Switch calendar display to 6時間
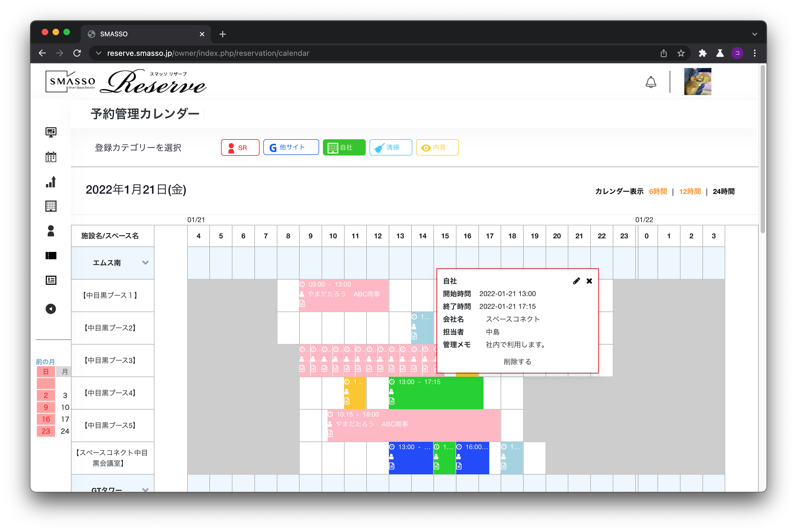The width and height of the screenshot is (797, 532). (657, 191)
